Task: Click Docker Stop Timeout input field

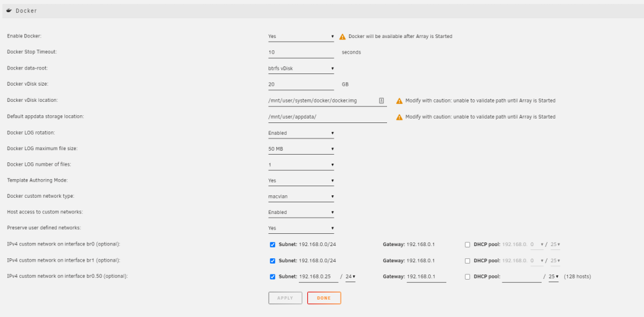Action: pos(301,52)
